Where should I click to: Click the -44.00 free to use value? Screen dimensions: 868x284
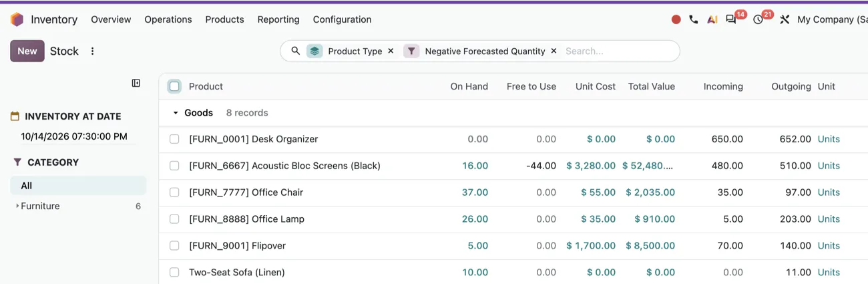tap(541, 166)
